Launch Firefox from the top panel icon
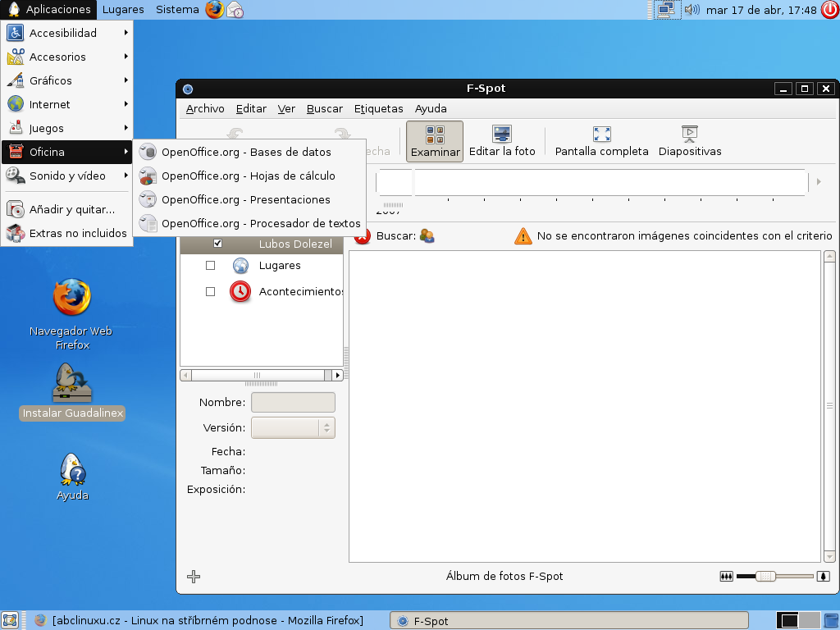The height and width of the screenshot is (630, 840). click(215, 10)
